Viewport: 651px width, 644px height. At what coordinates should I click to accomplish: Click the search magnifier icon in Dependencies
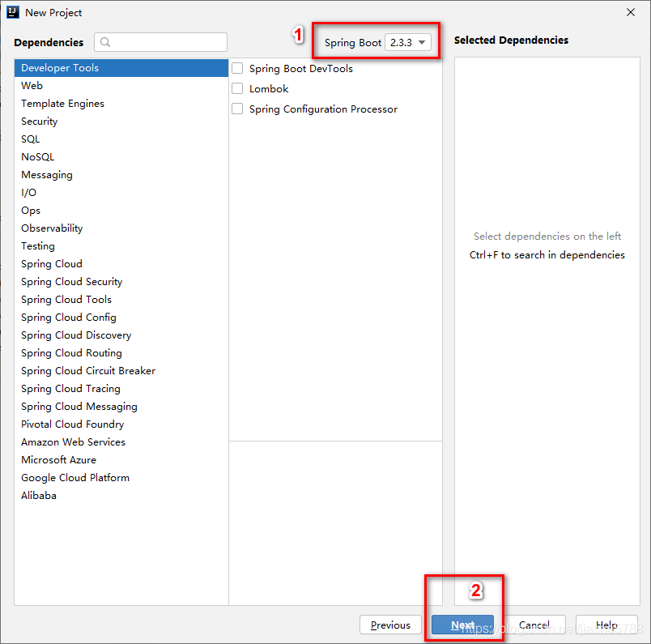[105, 42]
